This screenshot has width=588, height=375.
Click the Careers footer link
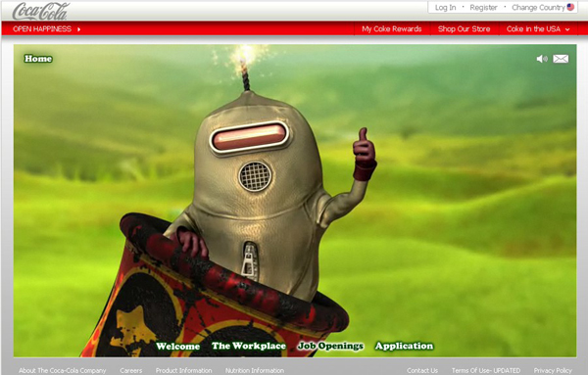[131, 370]
